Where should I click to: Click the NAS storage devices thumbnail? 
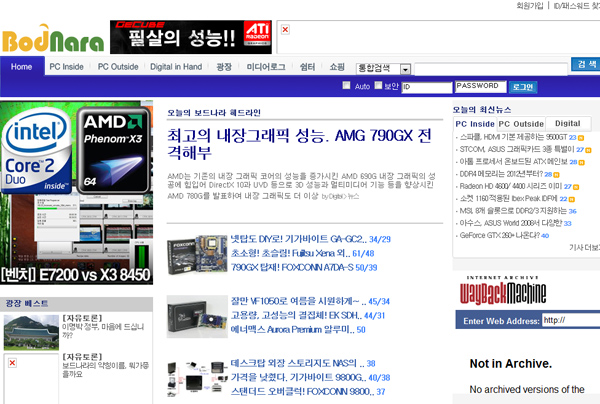coord(197,379)
